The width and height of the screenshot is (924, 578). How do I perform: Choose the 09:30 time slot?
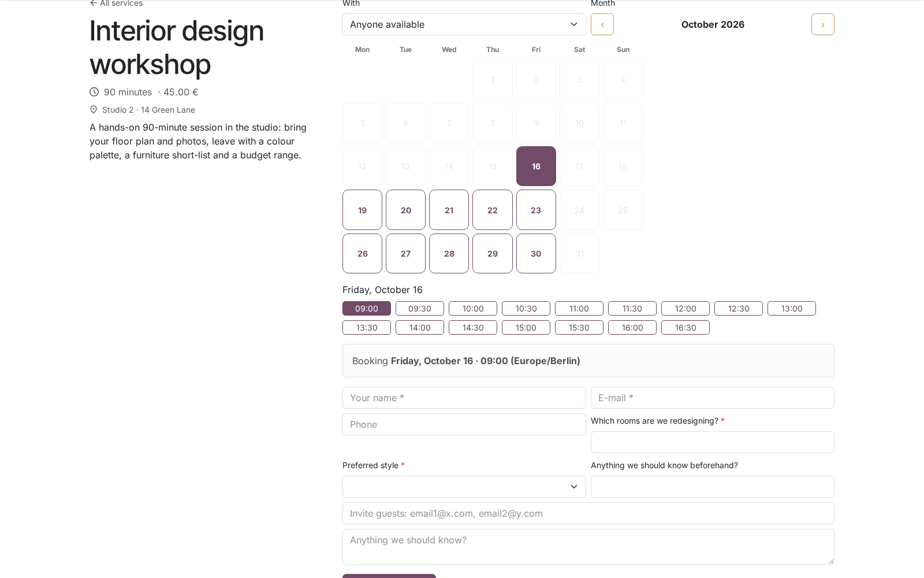tap(420, 309)
